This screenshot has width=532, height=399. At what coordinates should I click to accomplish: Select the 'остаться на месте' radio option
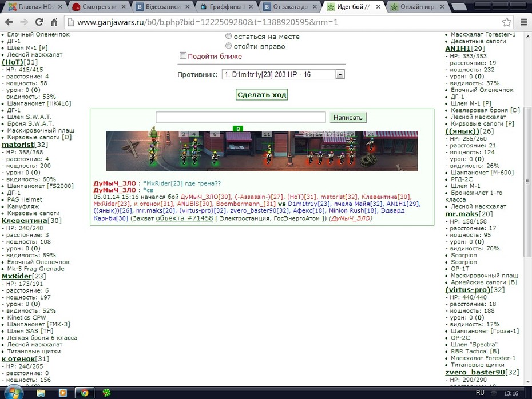[x=229, y=36]
